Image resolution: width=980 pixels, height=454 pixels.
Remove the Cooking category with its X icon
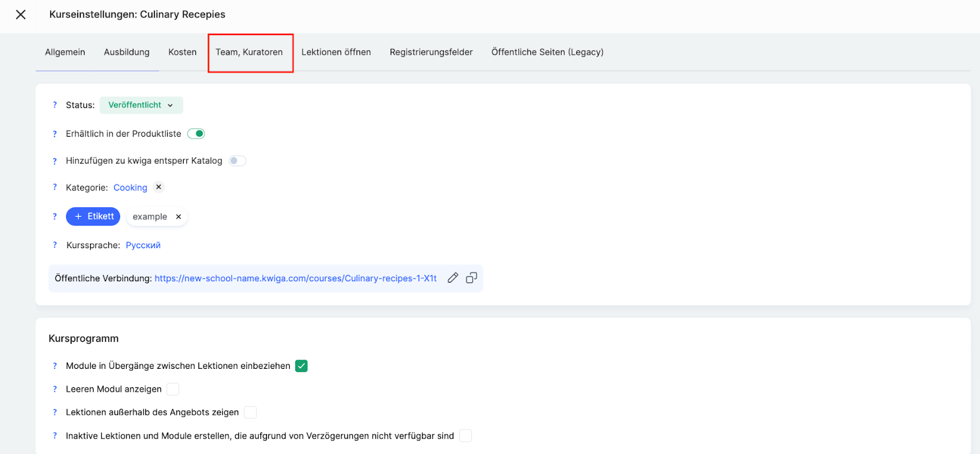coord(159,187)
